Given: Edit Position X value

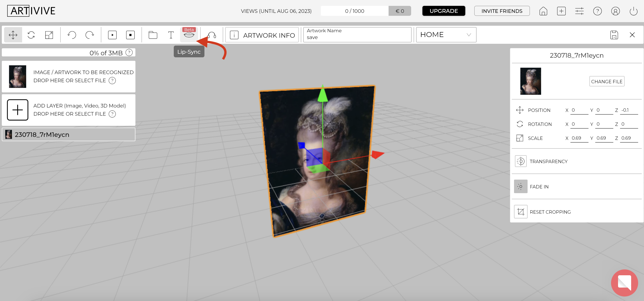Looking at the screenshot, I should click(x=579, y=110).
